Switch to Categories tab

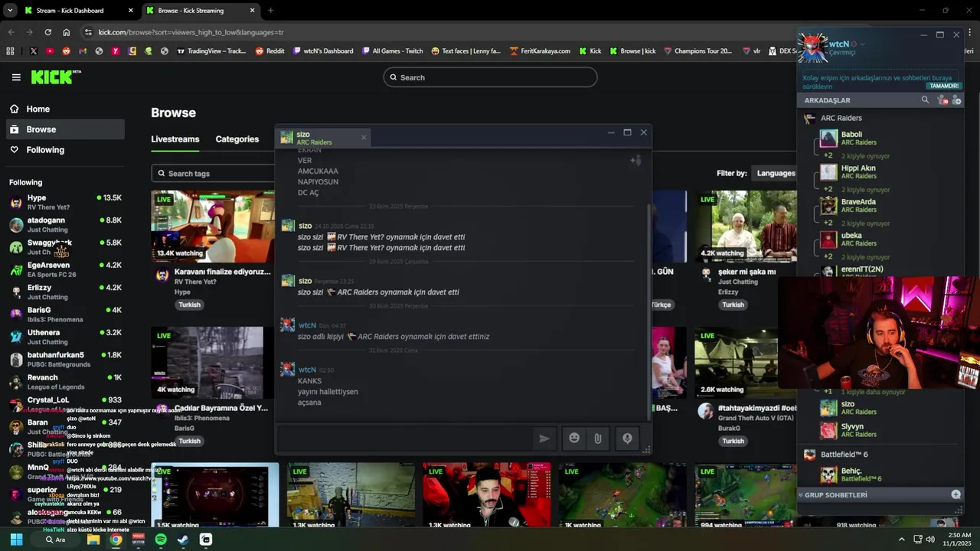pyautogui.click(x=237, y=139)
